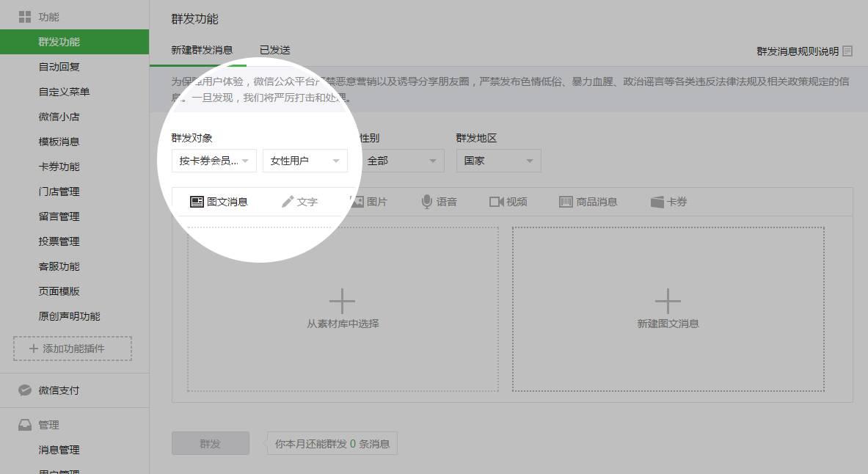Open the 性别 全部 dropdown
Viewport: 868px width, 474px height.
point(401,161)
